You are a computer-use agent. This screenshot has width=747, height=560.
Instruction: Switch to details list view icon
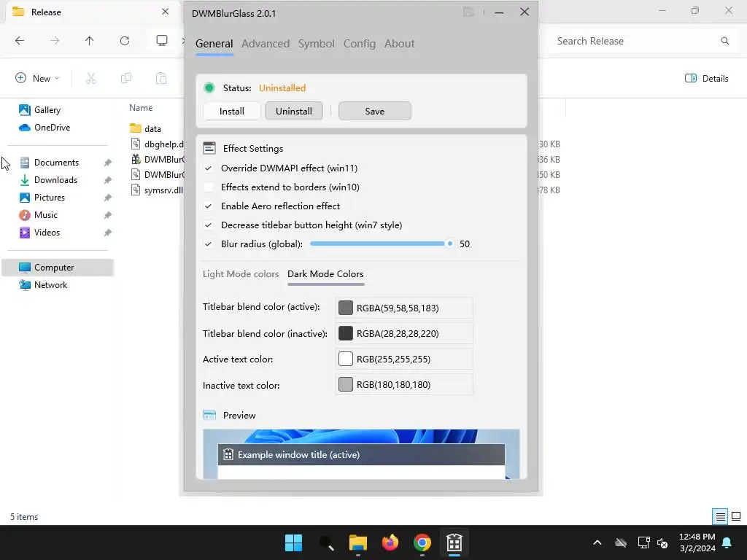720,517
